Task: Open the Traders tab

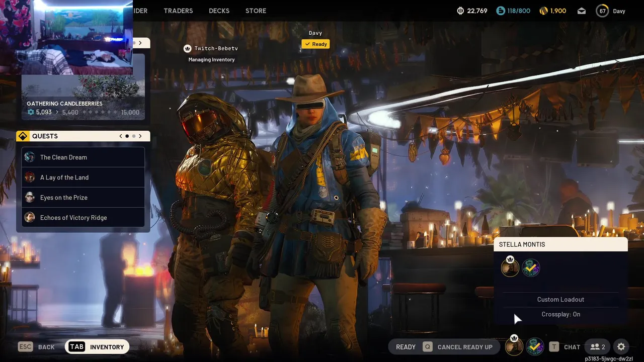Action: [x=178, y=11]
